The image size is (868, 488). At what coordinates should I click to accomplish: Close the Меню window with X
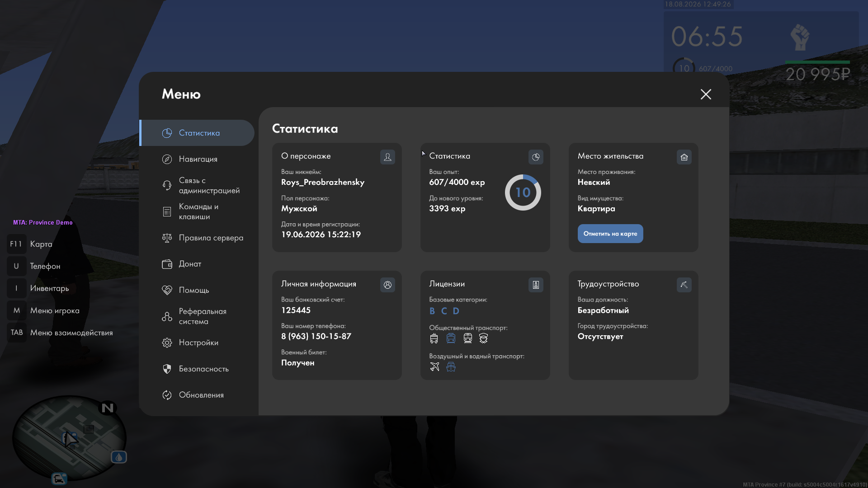[706, 94]
